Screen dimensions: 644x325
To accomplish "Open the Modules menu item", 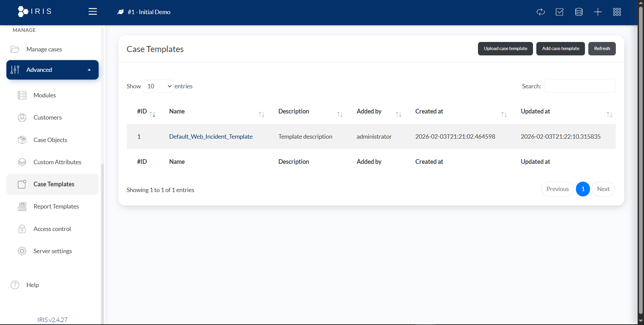I will click(45, 95).
